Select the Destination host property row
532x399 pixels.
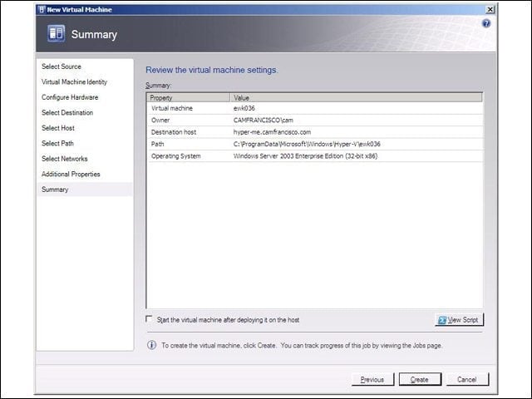point(315,132)
